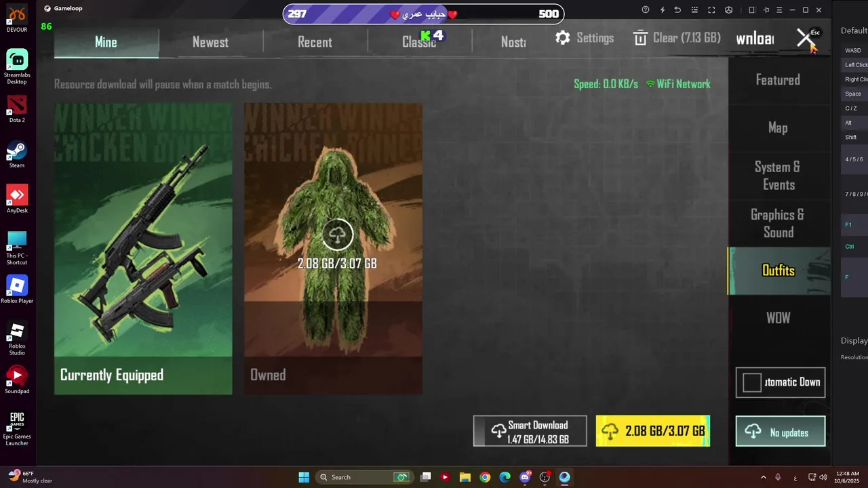Click the WASD key mapping entry
Viewport: 868px width, 488px height.
click(853, 50)
